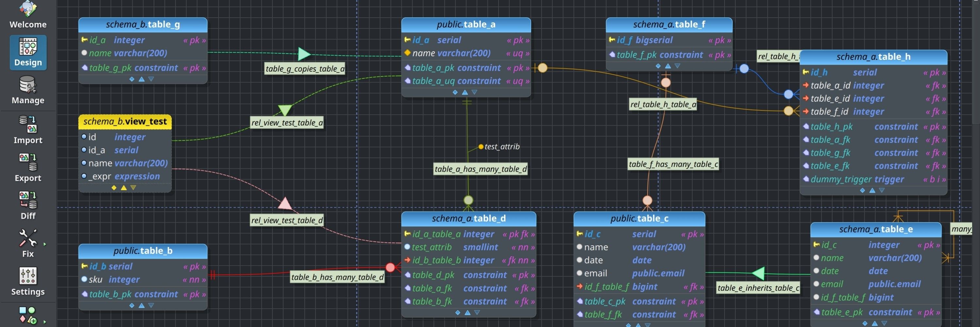Select the schema_a.table_f title bar
Image resolution: width=980 pixels, height=327 pixels.
pos(669,25)
